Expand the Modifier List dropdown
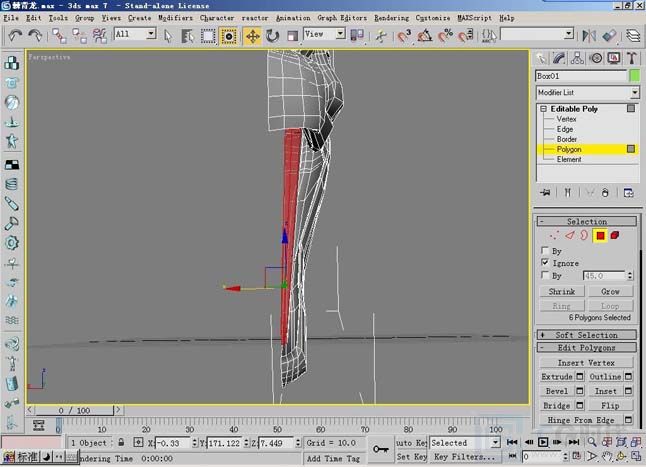Image resolution: width=646 pixels, height=467 pixels. (x=634, y=93)
